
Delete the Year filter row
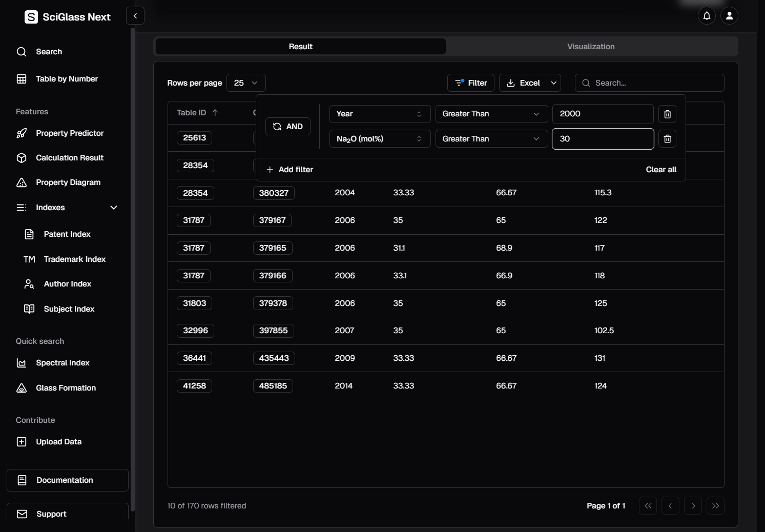click(667, 114)
